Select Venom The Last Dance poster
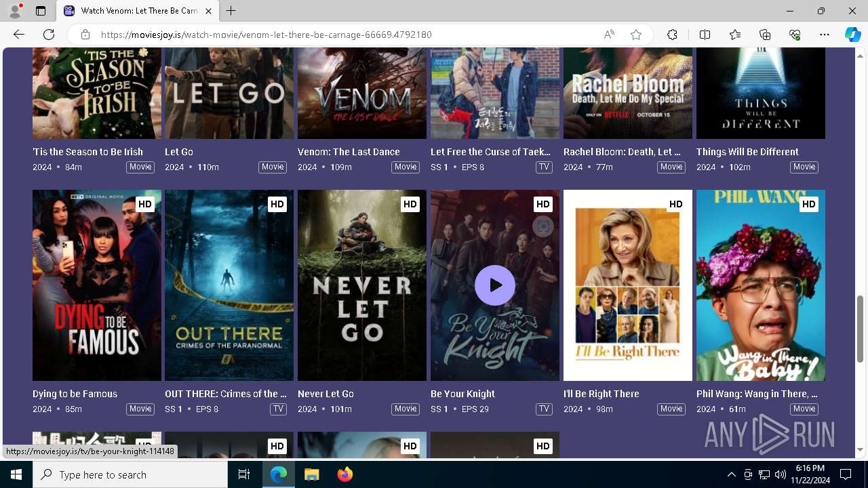 point(362,94)
